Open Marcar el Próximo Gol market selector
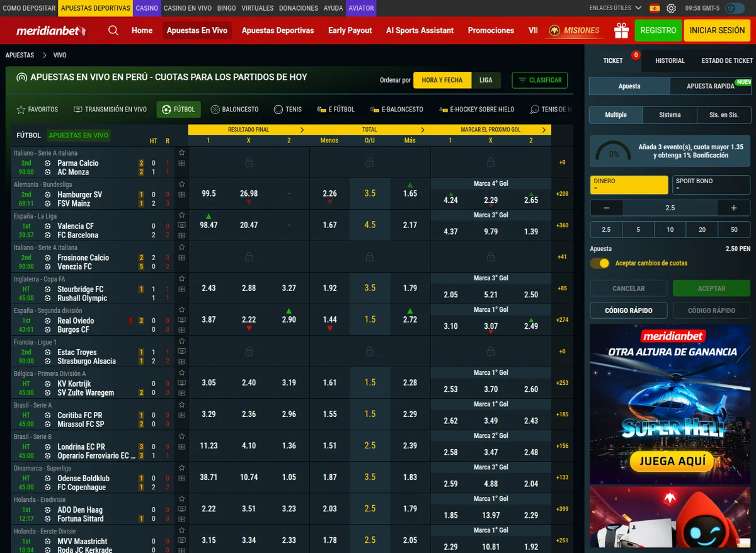 coord(491,130)
